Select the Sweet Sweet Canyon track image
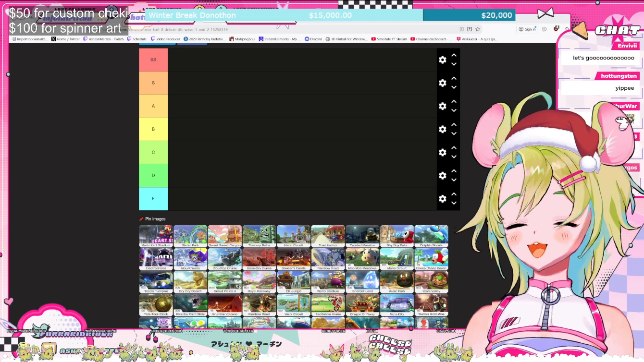Screen dimensions: 644x362 coord(225,236)
